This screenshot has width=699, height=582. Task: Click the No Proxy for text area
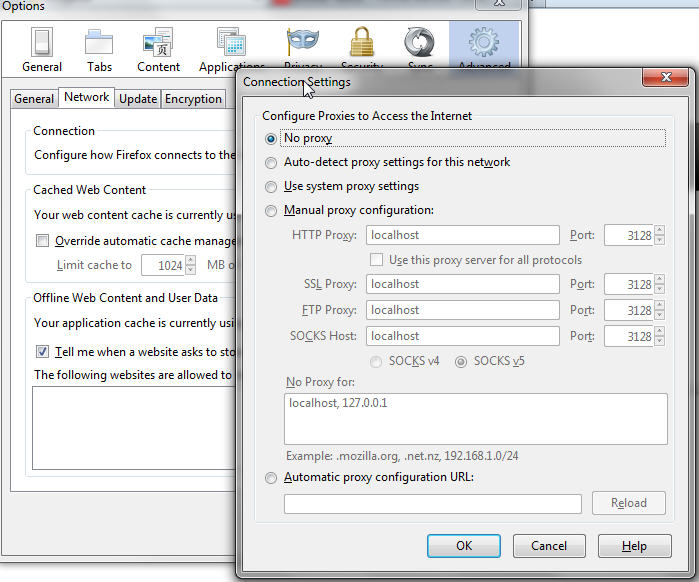(476, 419)
